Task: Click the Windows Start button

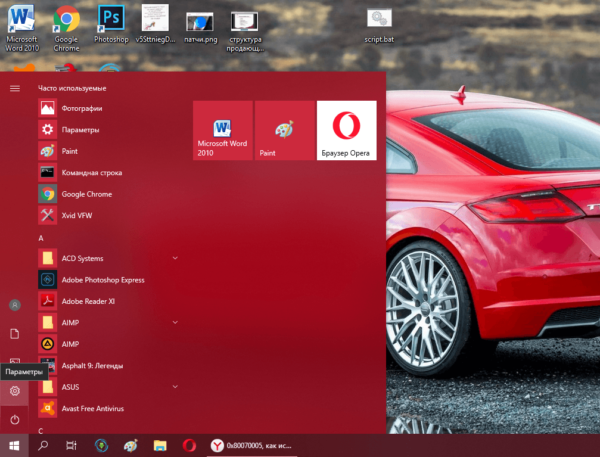Action: click(x=14, y=446)
